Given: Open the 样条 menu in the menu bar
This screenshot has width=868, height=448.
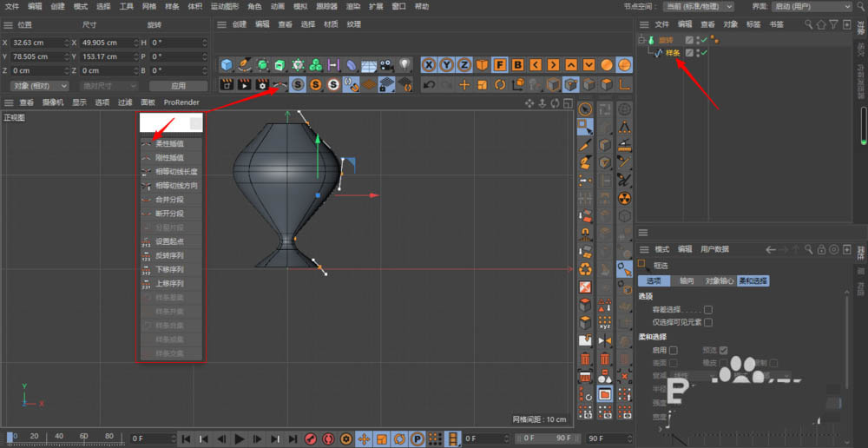Looking at the screenshot, I should [x=172, y=6].
